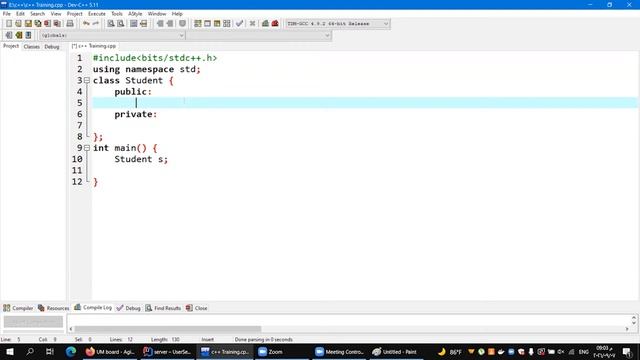Screen dimensions: 640x360
Task: Switch to Meeting Controls taskbar window
Action: click(x=340, y=351)
